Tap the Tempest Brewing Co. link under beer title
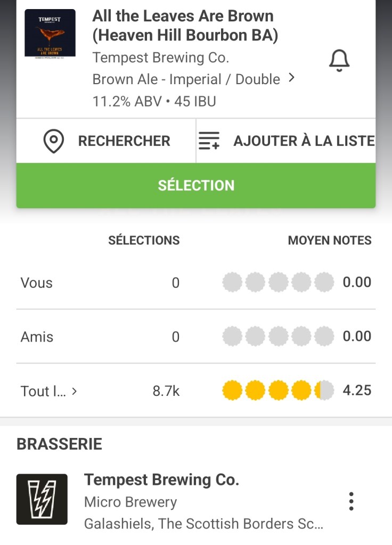Screen dimensions: 392x545 [160, 58]
